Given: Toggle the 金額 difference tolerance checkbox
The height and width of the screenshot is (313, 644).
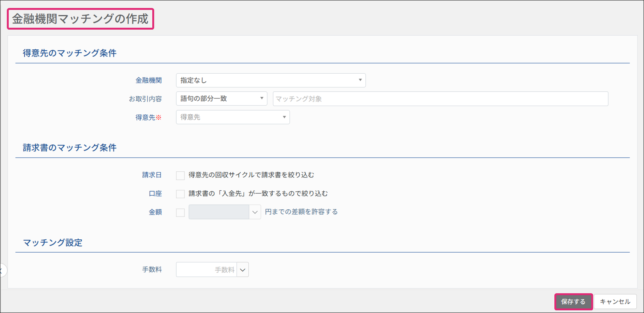Looking at the screenshot, I should click(180, 213).
